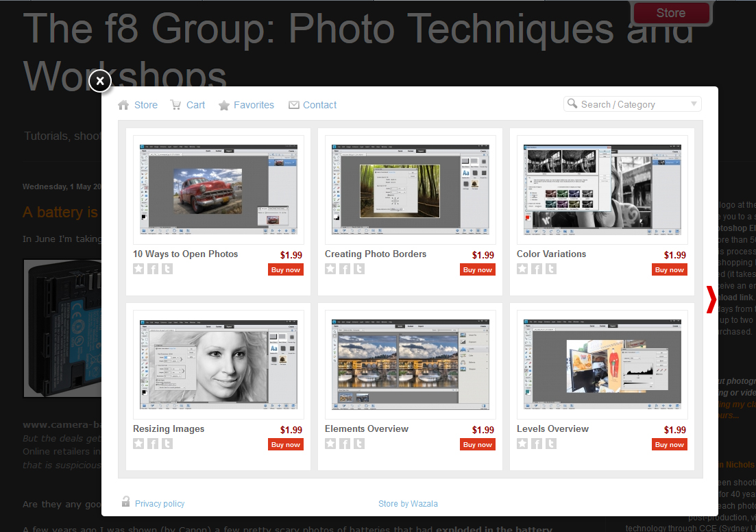Buy now for Resizing Images

click(285, 445)
